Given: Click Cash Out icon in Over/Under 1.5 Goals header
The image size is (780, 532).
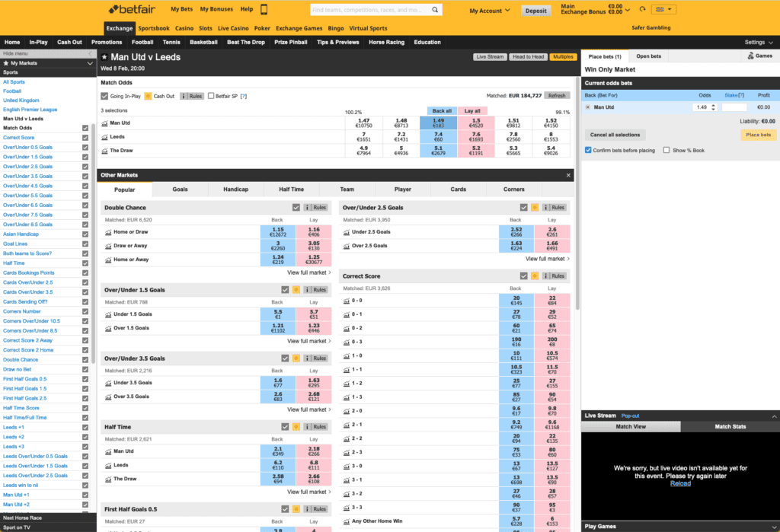Looking at the screenshot, I should (x=296, y=290).
